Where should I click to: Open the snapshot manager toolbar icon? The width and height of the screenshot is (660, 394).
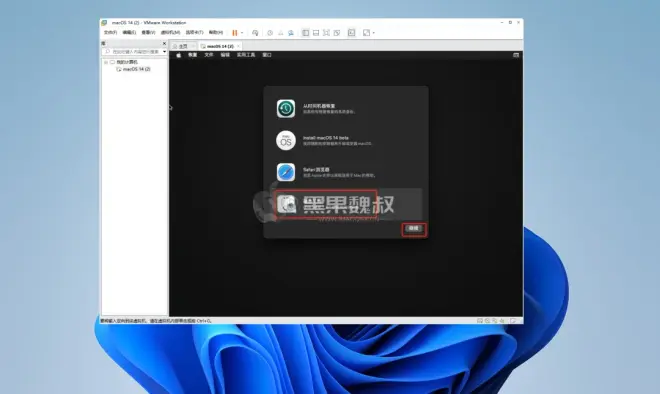click(x=291, y=33)
